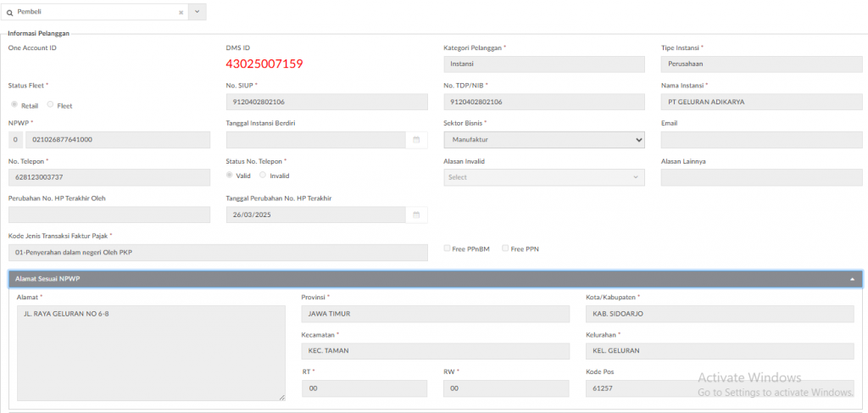
Task: Open calendar for Tanggal Perubahan No. HP Terakhir
Action: coord(416,215)
